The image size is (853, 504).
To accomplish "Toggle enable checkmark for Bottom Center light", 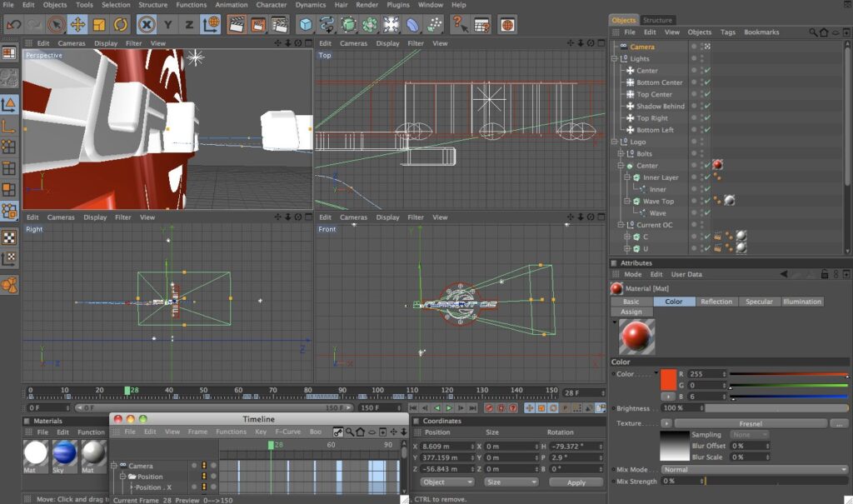I will (707, 82).
